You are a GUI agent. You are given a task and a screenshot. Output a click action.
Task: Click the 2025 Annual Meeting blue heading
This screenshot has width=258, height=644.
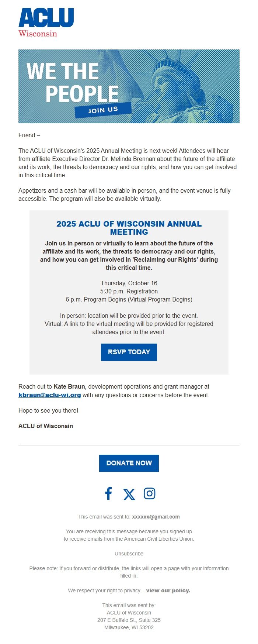coord(129,228)
